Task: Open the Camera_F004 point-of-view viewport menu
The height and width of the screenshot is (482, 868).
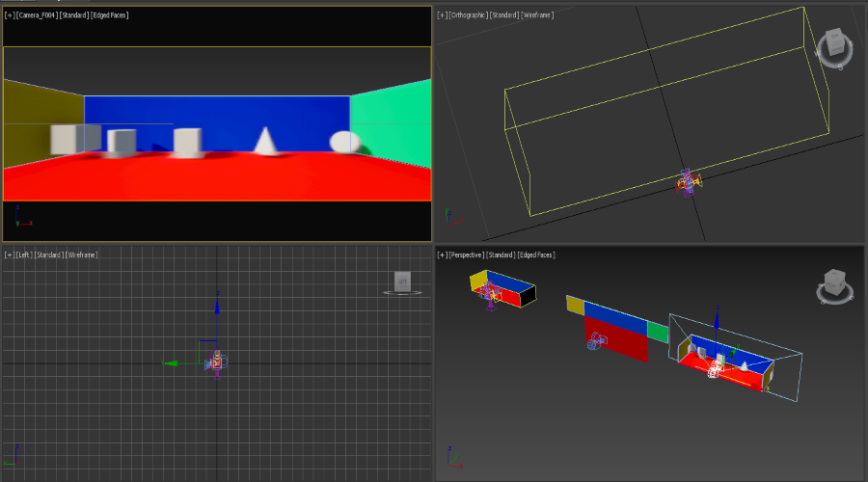Action: (37, 15)
